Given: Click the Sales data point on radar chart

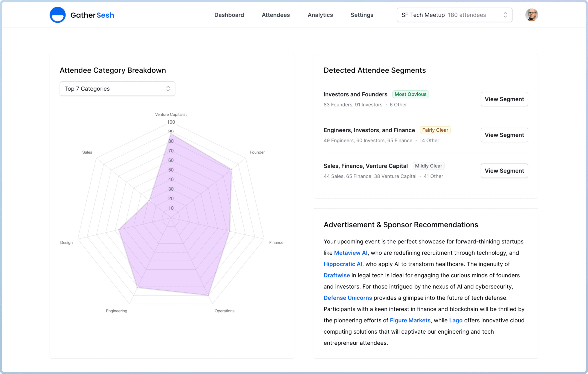Looking at the screenshot, I should (x=149, y=201).
